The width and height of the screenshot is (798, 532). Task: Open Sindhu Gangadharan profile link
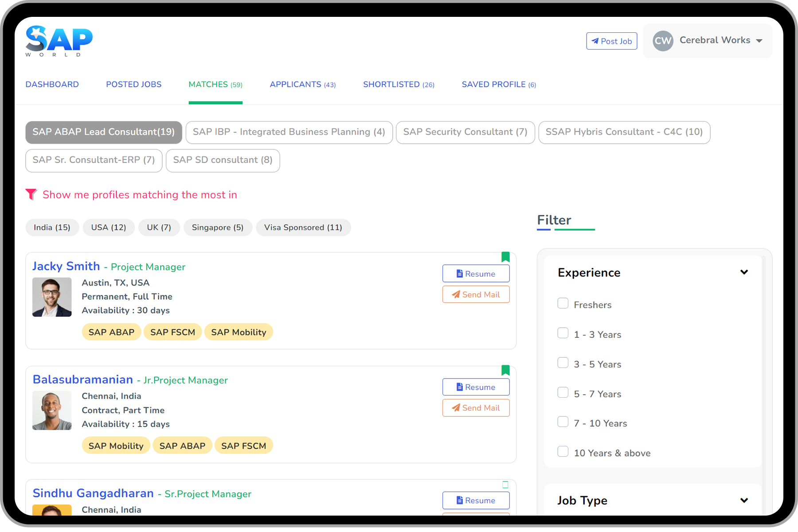[93, 493]
